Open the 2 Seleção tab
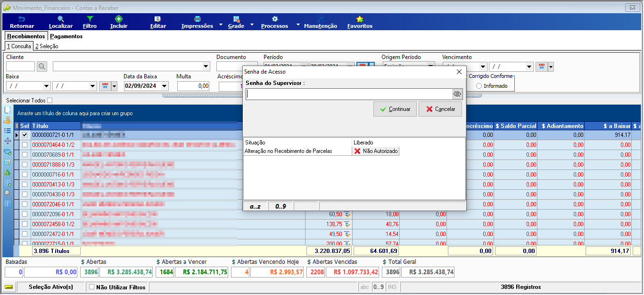This screenshot has height=295, width=644. point(47,46)
